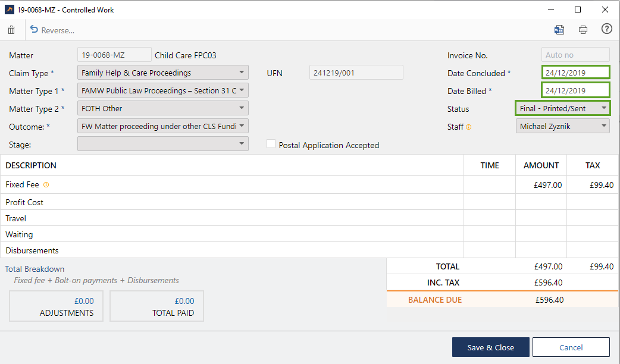The width and height of the screenshot is (620, 364).
Task: Click the Reverse toolbar button
Action: tap(52, 30)
